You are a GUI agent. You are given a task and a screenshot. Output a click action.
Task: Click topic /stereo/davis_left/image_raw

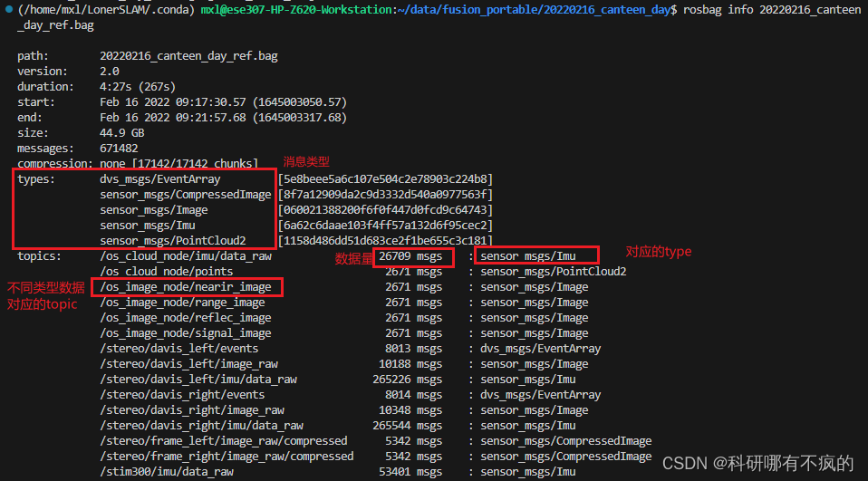[x=188, y=364]
